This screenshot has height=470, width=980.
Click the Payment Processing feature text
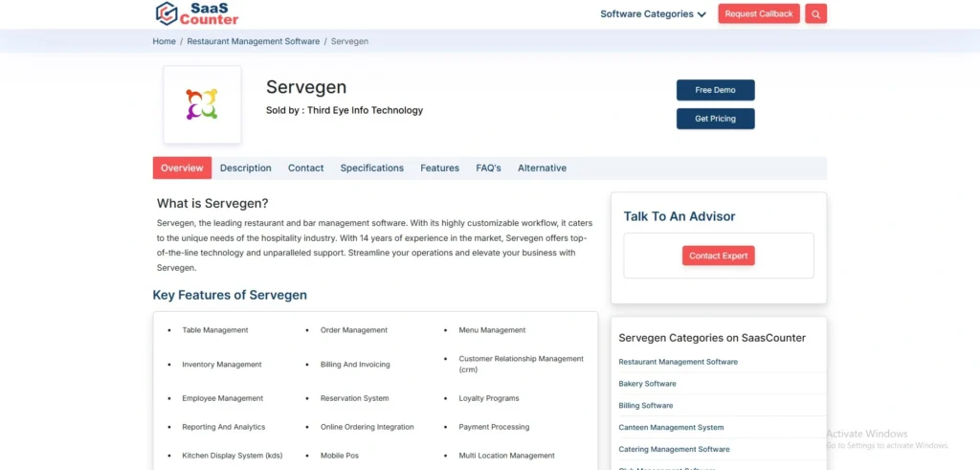pos(494,427)
